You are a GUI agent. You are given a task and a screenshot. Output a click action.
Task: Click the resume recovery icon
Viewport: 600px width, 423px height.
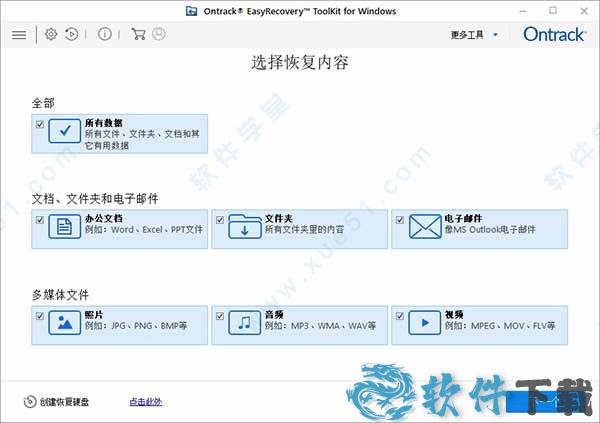(72, 34)
